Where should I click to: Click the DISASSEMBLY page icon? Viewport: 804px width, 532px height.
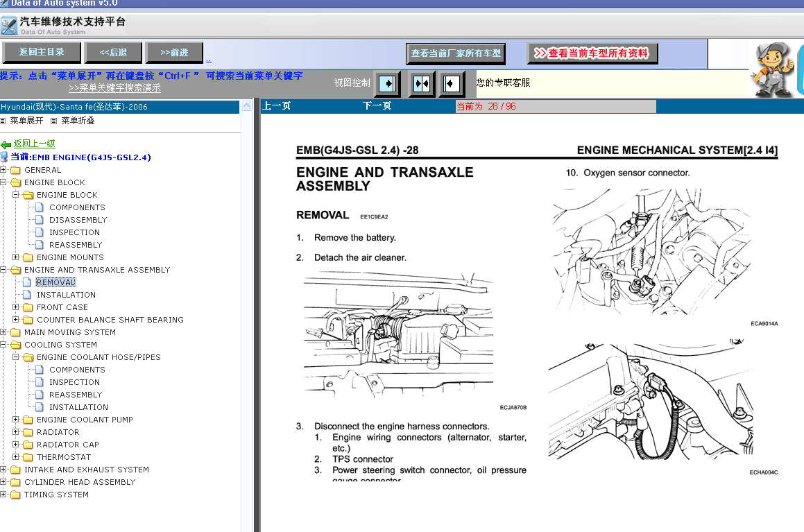click(40, 220)
